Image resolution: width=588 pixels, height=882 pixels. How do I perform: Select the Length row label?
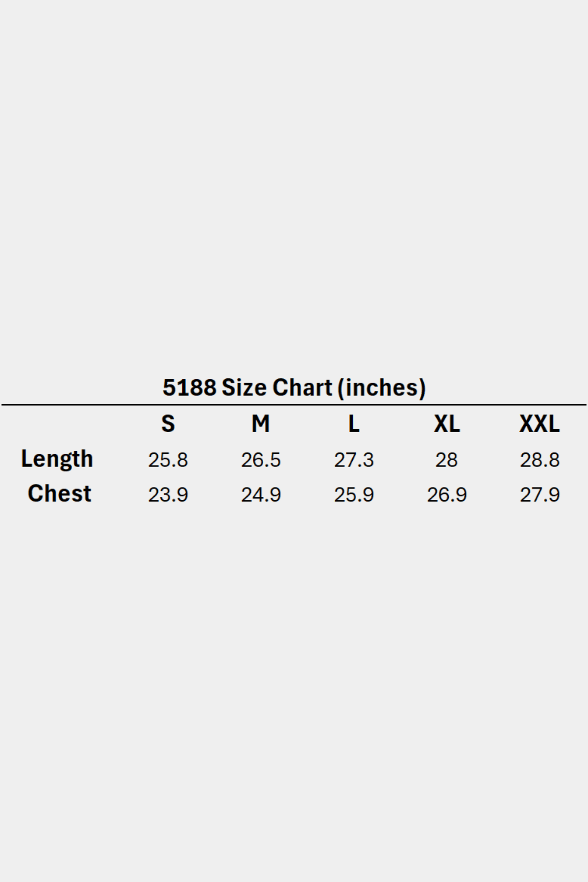(57, 459)
